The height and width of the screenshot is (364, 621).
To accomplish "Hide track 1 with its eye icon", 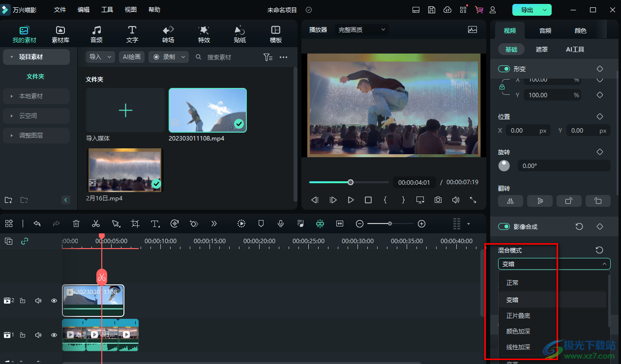I will coord(54,335).
